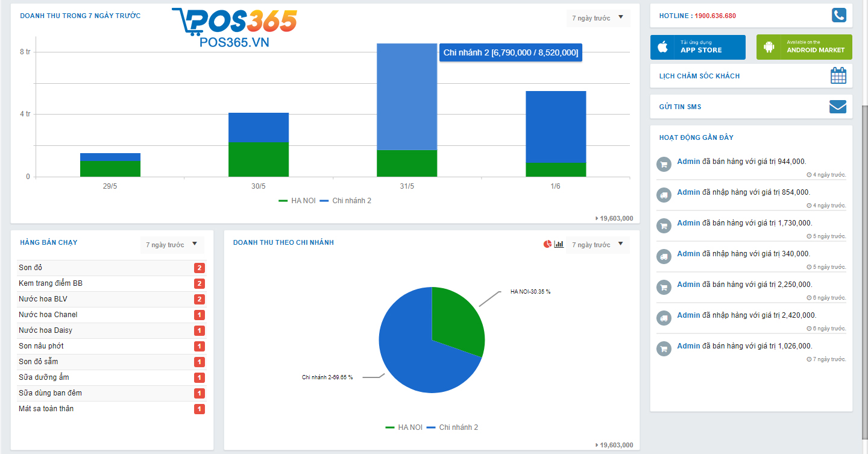Viewport: 868px width, 454px height.
Task: Switch branch revenue to pie chart view
Action: click(x=547, y=244)
